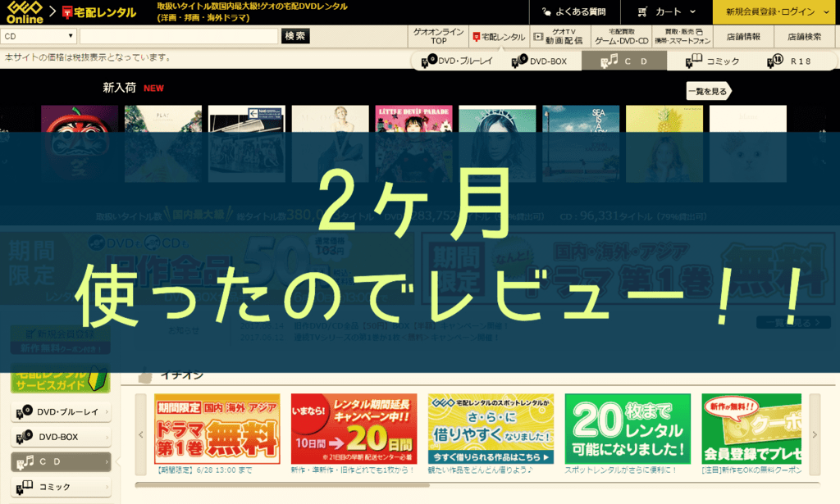Open the 借りやすくなりました banner
840x504 pixels.
[491, 429]
